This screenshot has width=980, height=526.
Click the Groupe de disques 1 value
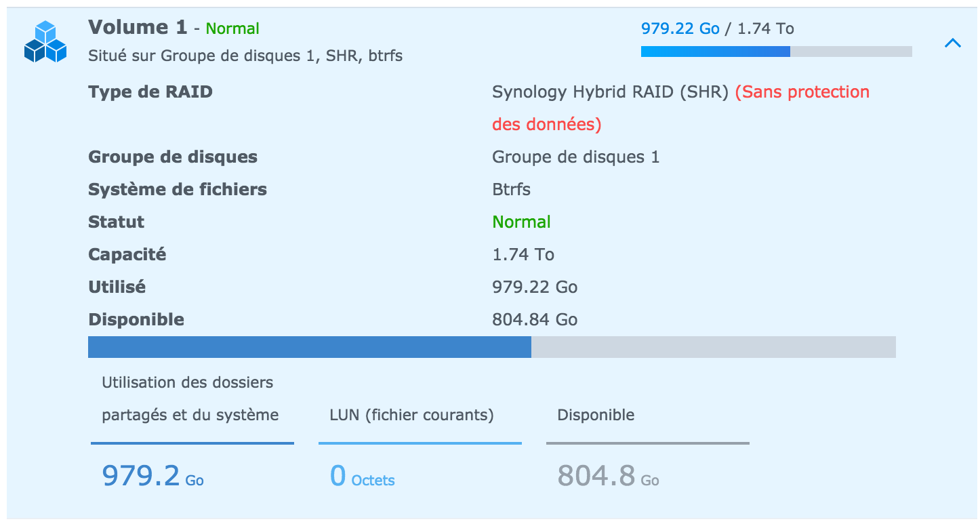575,157
